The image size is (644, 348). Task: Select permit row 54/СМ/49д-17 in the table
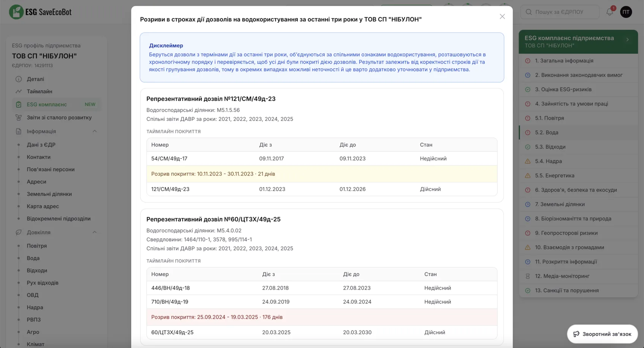coord(322,159)
